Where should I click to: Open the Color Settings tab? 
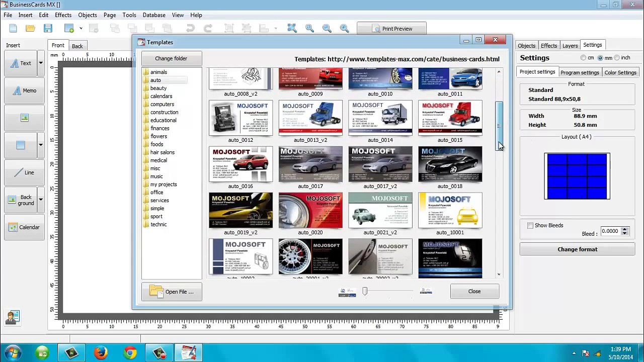[620, 72]
